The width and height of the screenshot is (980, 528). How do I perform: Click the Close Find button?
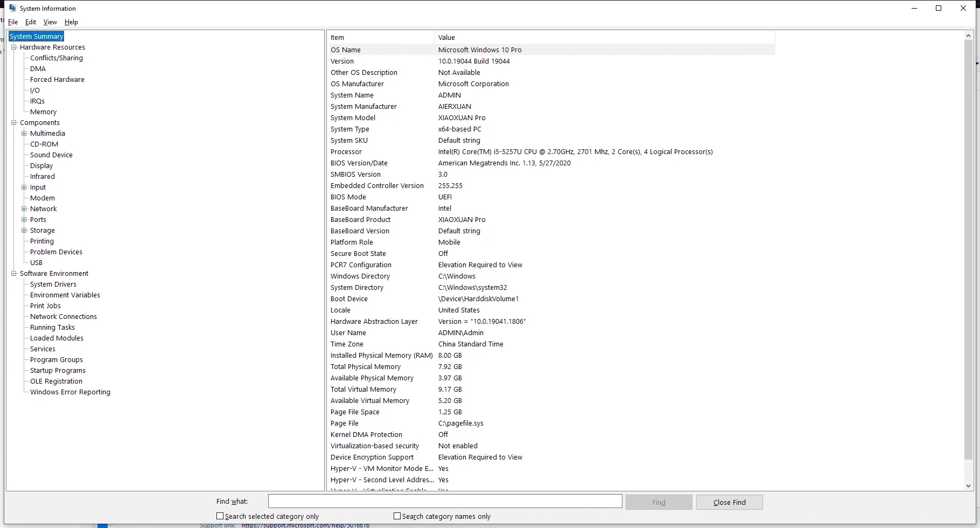[x=730, y=502]
